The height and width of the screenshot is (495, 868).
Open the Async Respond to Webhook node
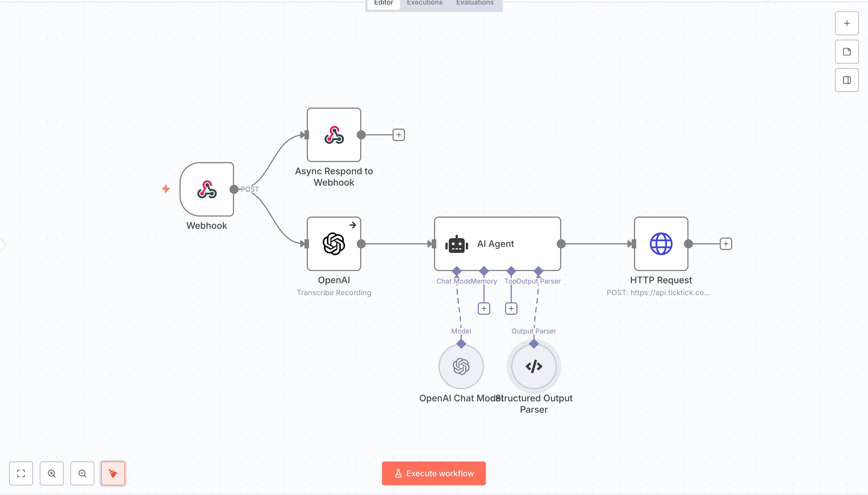(x=334, y=135)
